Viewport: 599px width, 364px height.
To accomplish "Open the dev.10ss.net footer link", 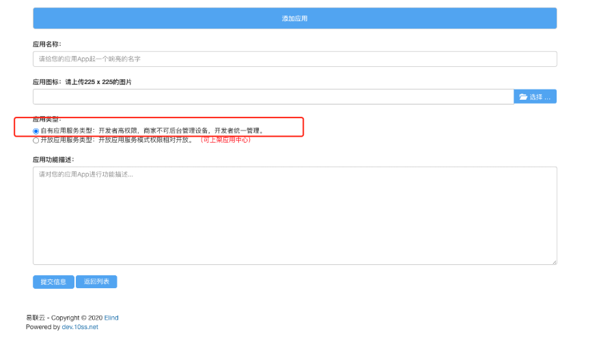I will pyautogui.click(x=80, y=327).
